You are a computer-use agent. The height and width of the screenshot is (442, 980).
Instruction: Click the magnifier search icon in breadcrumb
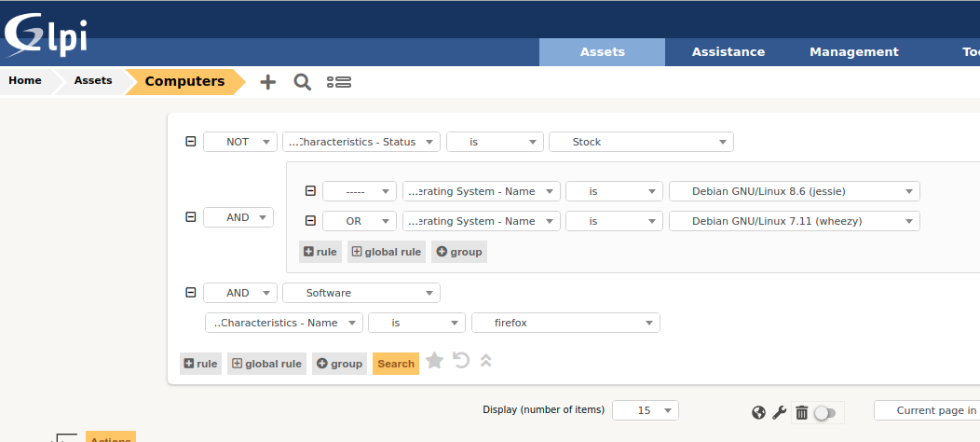tap(302, 82)
